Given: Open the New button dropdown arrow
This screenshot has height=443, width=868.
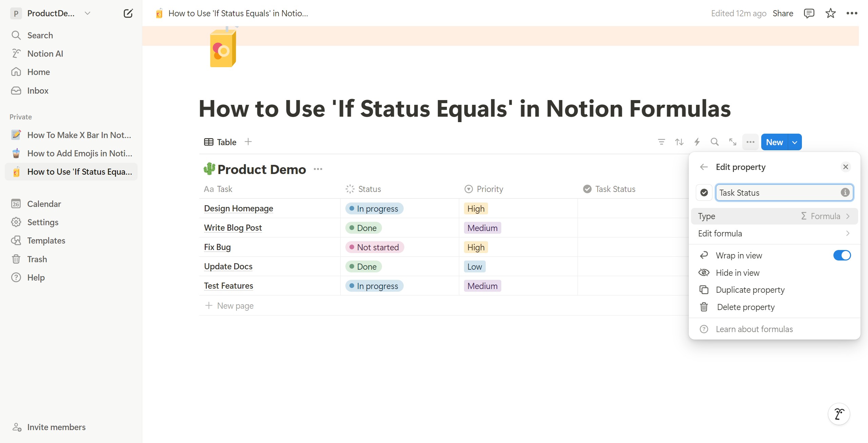Looking at the screenshot, I should [x=795, y=142].
